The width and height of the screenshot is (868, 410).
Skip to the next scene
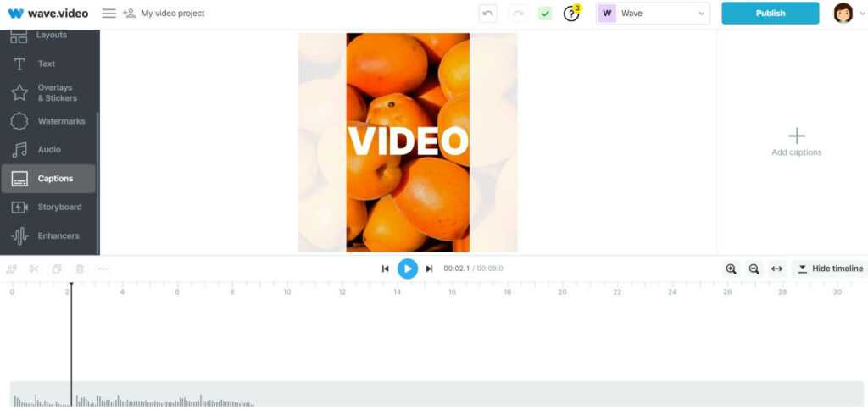coord(429,269)
